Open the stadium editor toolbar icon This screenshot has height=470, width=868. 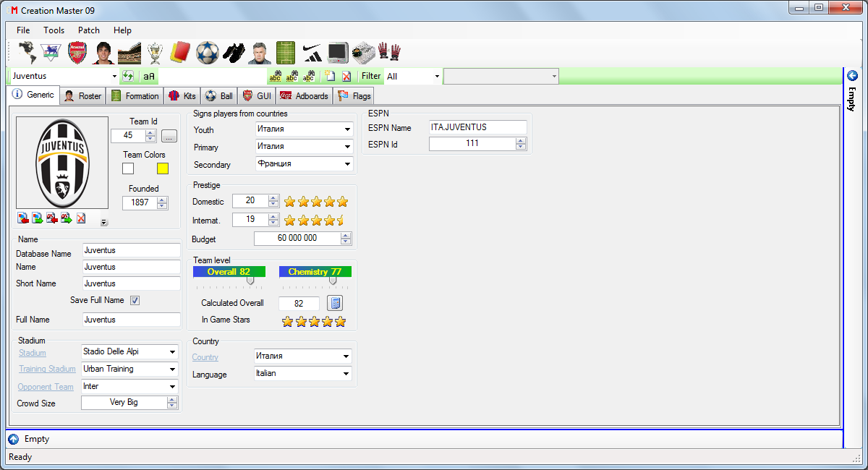129,53
